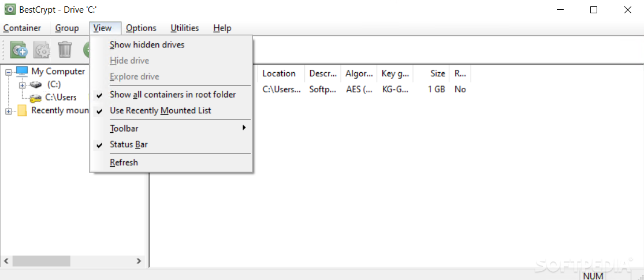Click the container properties gear icon
The height and width of the screenshot is (280, 644).
(42, 50)
